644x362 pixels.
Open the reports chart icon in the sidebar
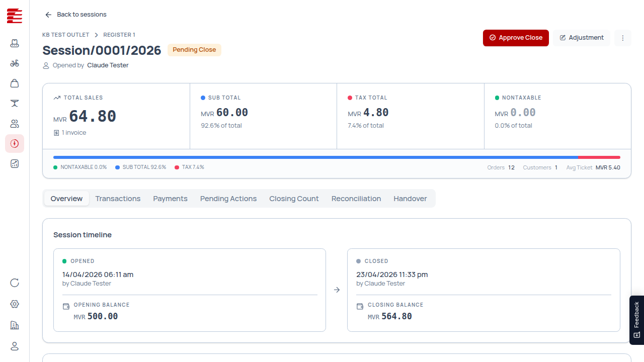15,163
